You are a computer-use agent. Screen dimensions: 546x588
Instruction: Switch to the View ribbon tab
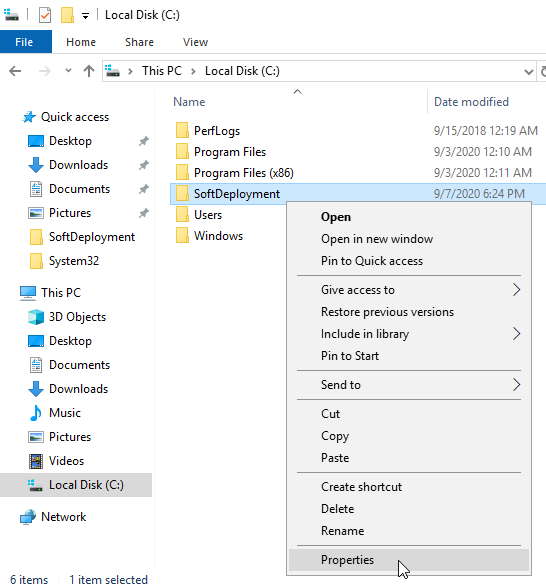coord(195,42)
